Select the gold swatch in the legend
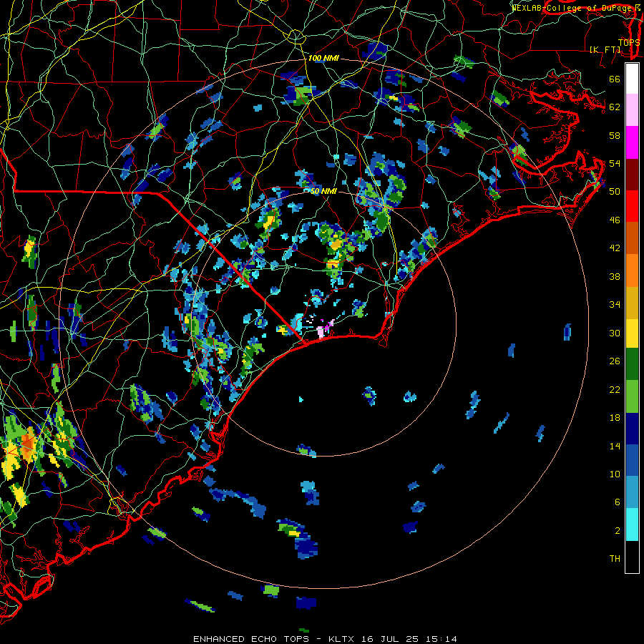644x644 pixels. coord(632,303)
